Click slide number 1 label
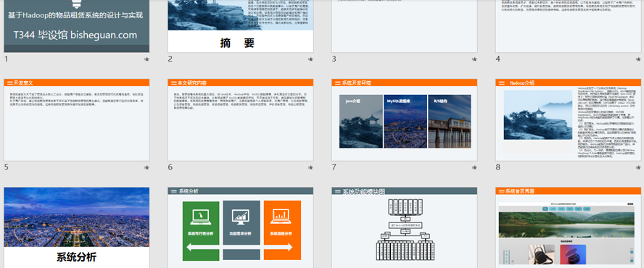 coord(6,59)
